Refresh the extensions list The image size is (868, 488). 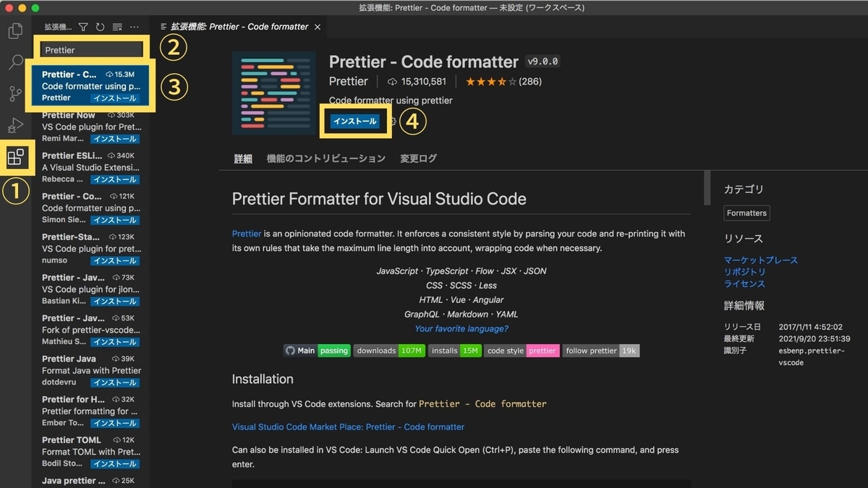click(100, 27)
